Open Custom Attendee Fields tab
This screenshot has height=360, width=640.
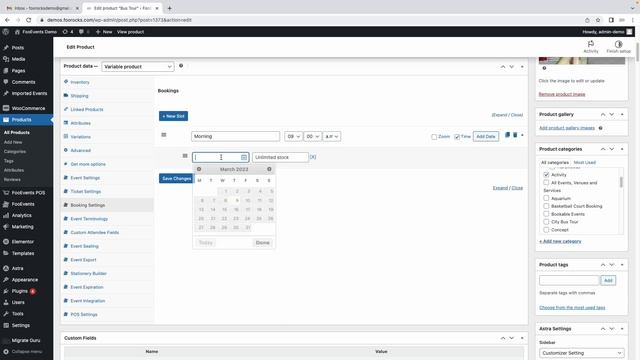tap(95, 232)
